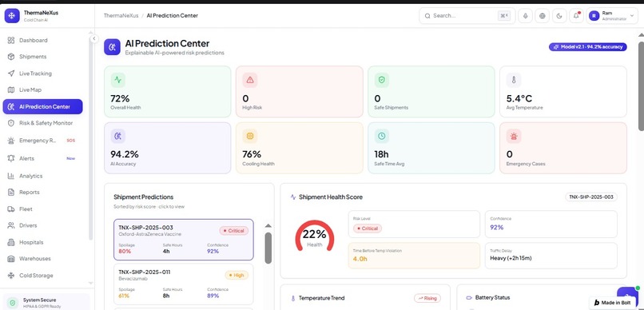Click the Cooling Health chip icon

click(250, 136)
